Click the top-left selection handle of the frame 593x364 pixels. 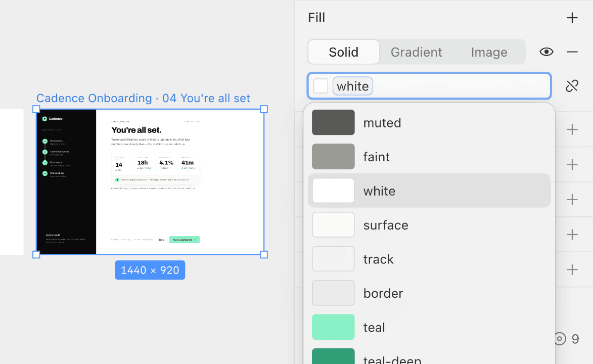pos(36,109)
